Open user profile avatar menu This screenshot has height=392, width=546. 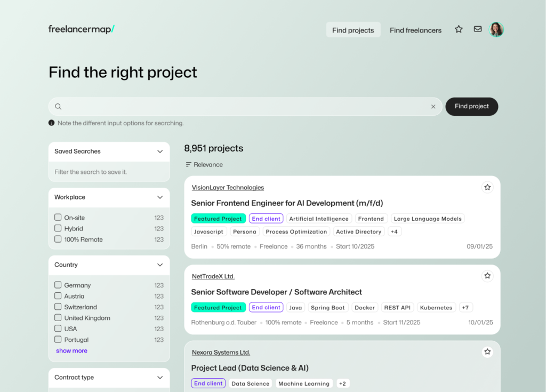(496, 29)
